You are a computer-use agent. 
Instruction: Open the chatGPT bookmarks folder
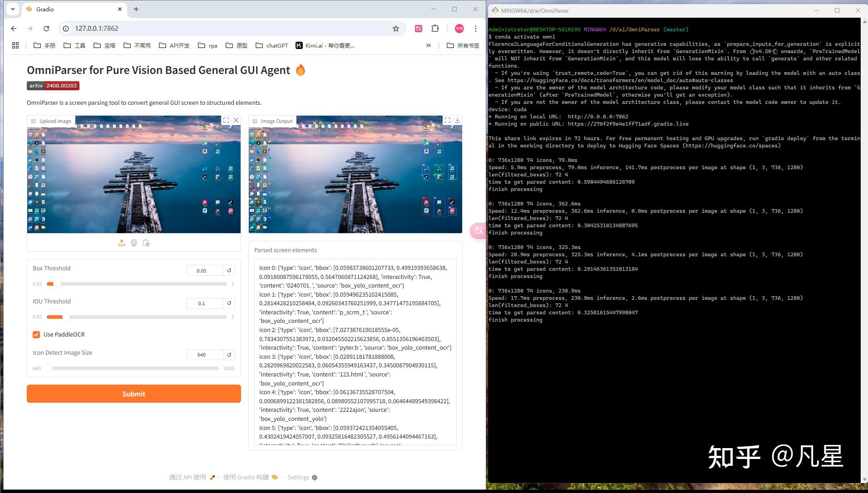point(271,45)
